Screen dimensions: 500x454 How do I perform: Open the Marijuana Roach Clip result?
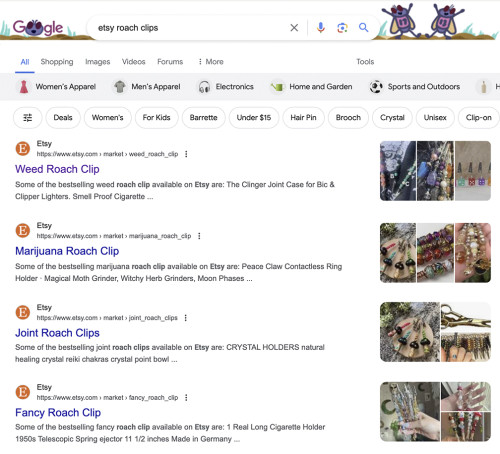click(x=67, y=251)
